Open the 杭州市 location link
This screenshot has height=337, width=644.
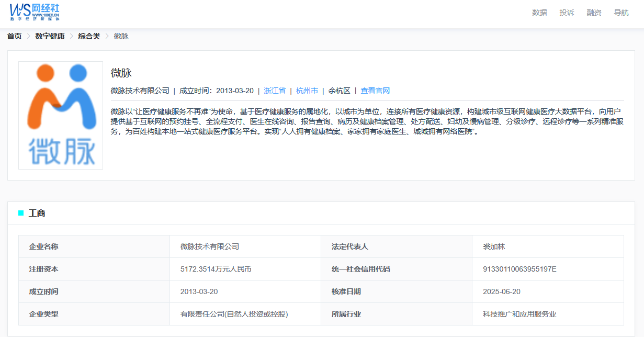click(x=307, y=90)
